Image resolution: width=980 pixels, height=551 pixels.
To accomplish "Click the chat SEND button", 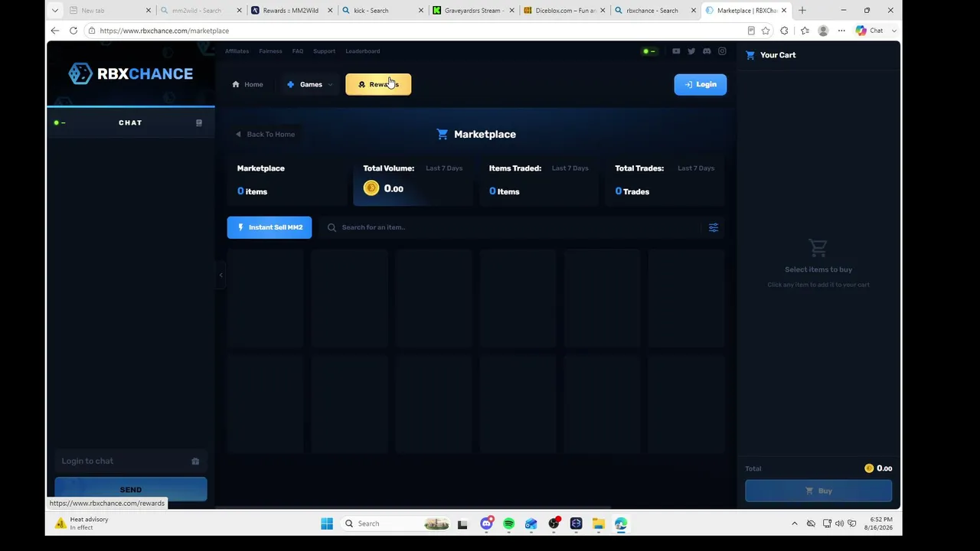I will click(x=131, y=489).
